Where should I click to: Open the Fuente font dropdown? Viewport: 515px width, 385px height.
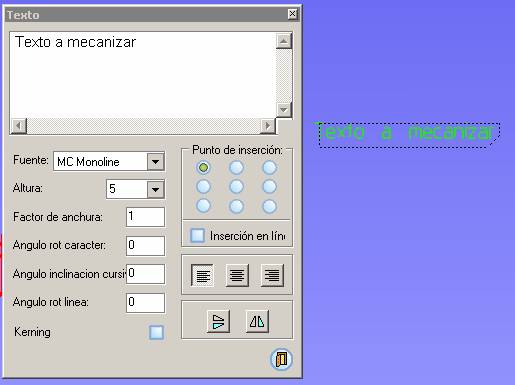coord(155,162)
